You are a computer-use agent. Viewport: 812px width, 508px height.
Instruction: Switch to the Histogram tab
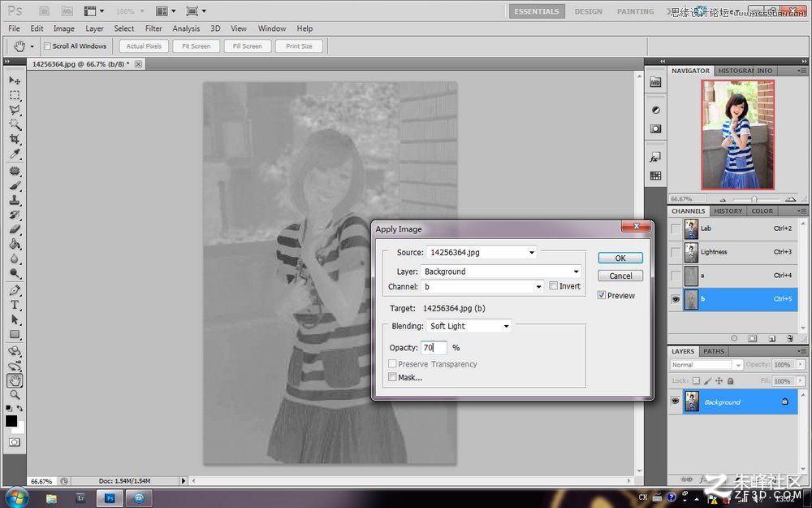point(735,71)
